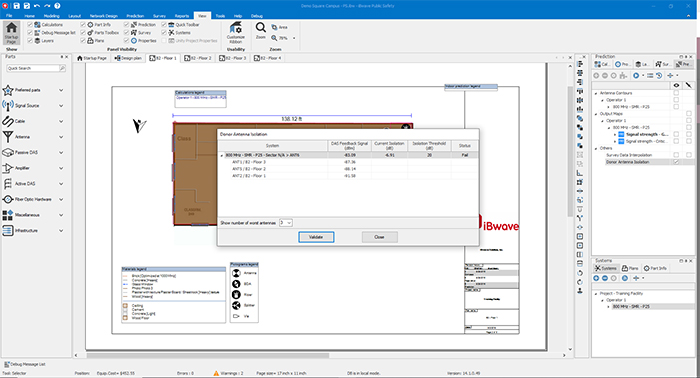Click the refresh icon in Prediction toolbar
The height and width of the screenshot is (378, 700).
[x=659, y=75]
